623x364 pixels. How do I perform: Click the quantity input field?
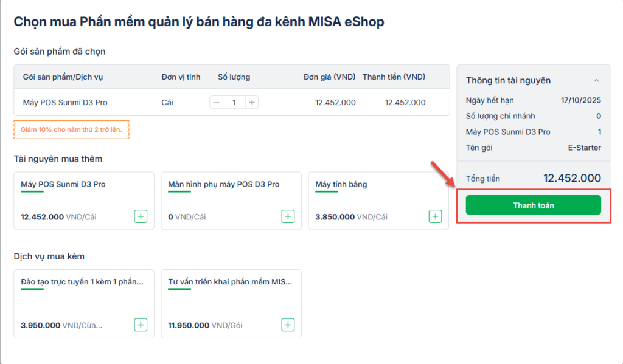(x=234, y=103)
